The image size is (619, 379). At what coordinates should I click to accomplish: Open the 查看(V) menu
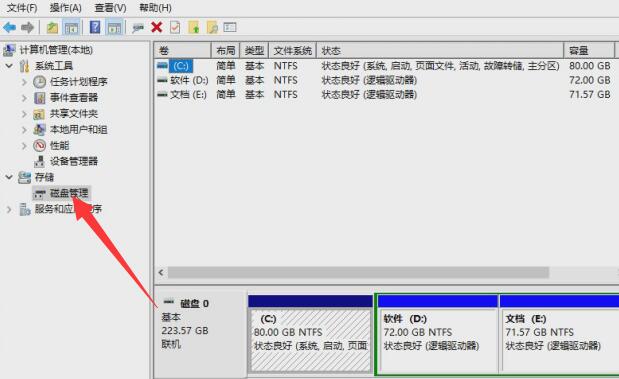pos(111,8)
